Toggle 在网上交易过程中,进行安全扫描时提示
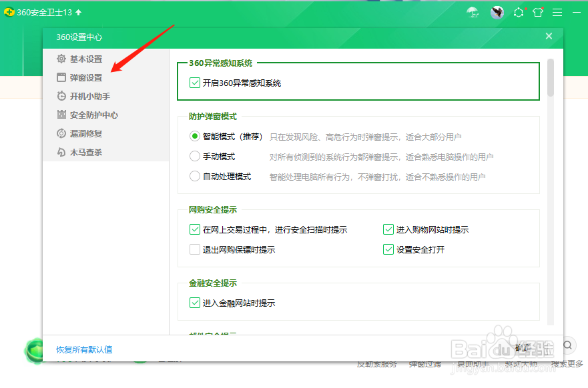Screen dimensions: 588x388 195,229
